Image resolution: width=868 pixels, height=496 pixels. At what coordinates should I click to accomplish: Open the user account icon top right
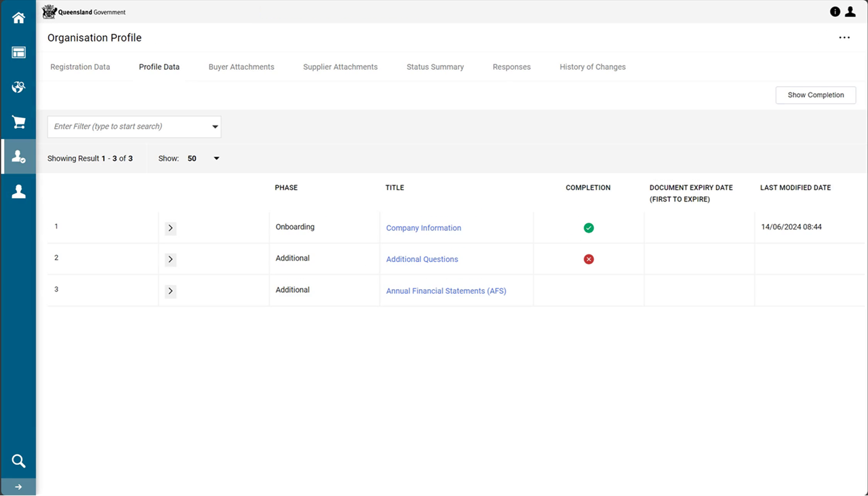(x=850, y=11)
